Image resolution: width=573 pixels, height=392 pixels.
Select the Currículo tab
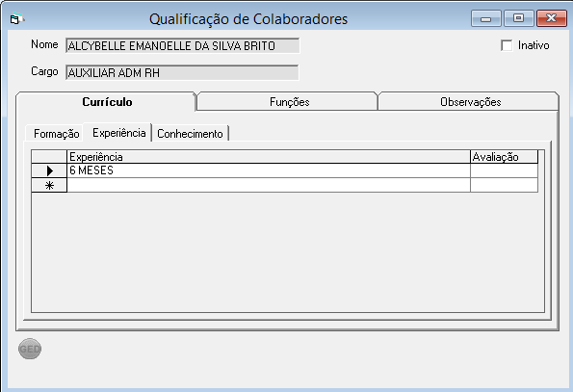point(106,101)
